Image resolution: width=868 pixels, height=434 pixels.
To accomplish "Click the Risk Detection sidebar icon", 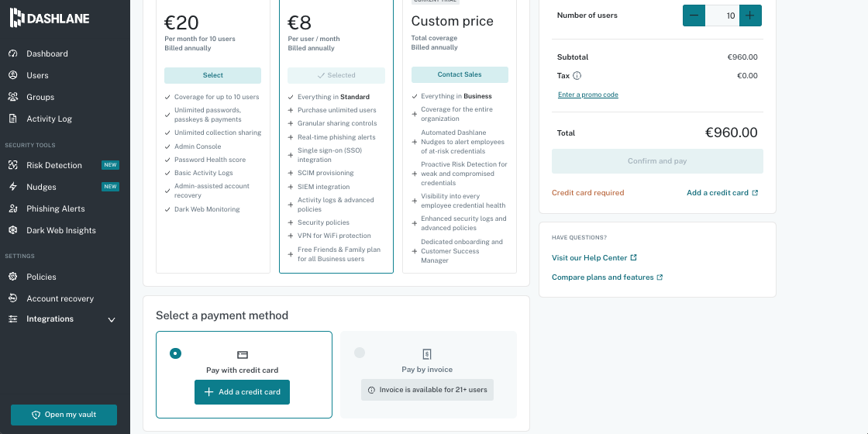I will (12, 165).
